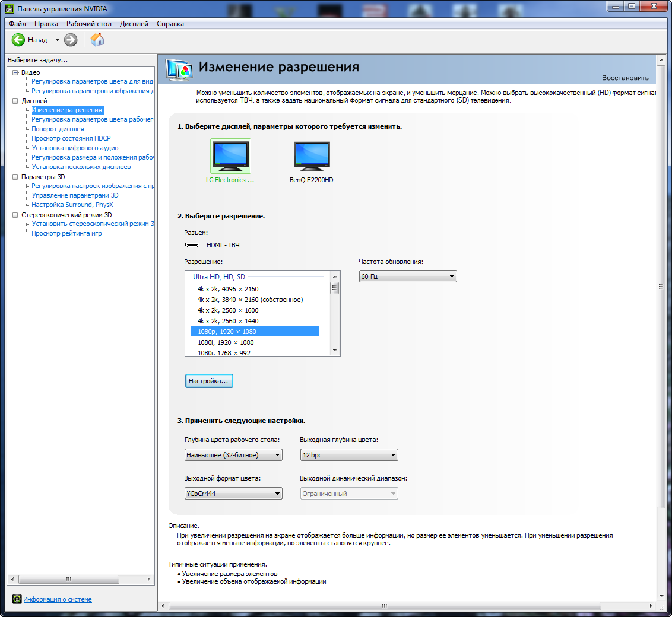Open the Справка menu
Image resolution: width=672 pixels, height=617 pixels.
170,24
